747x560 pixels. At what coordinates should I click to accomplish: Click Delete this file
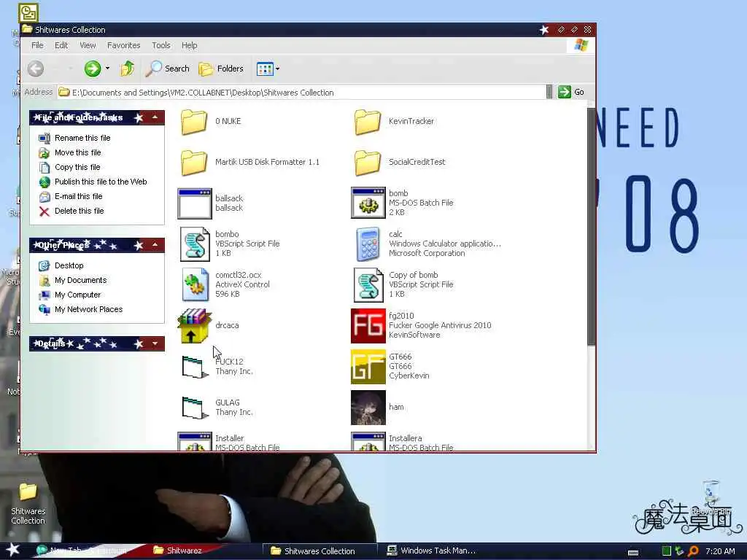pyautogui.click(x=79, y=211)
